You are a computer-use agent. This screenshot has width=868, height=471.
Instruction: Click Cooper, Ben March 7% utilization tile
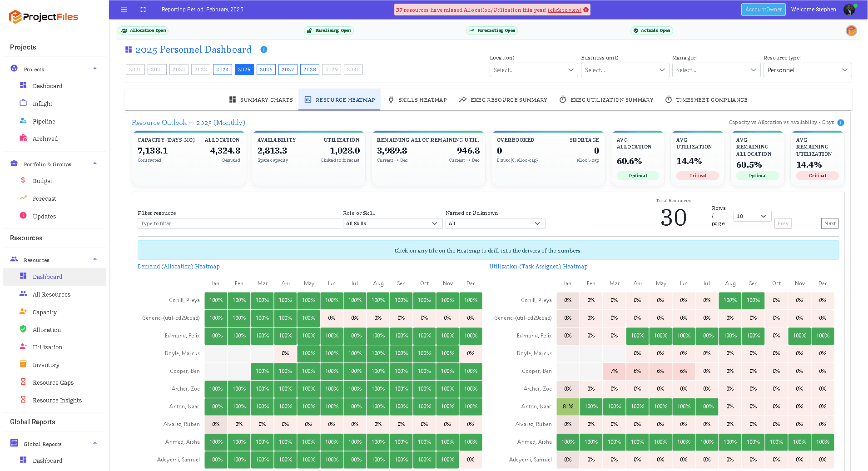(x=614, y=371)
